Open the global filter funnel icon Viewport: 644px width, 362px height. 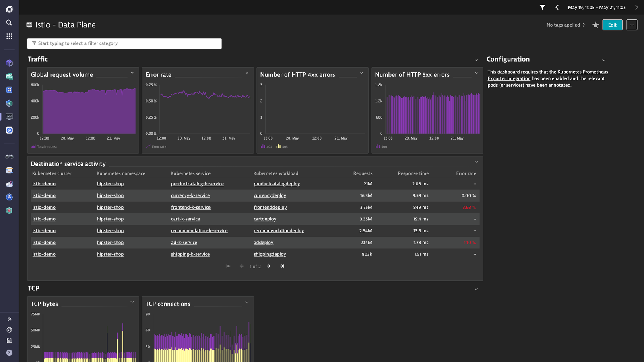[542, 7]
